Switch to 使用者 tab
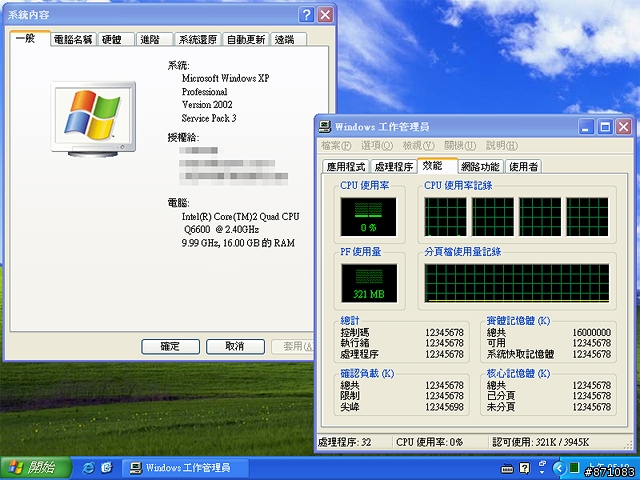The width and height of the screenshot is (640, 480). [524, 167]
